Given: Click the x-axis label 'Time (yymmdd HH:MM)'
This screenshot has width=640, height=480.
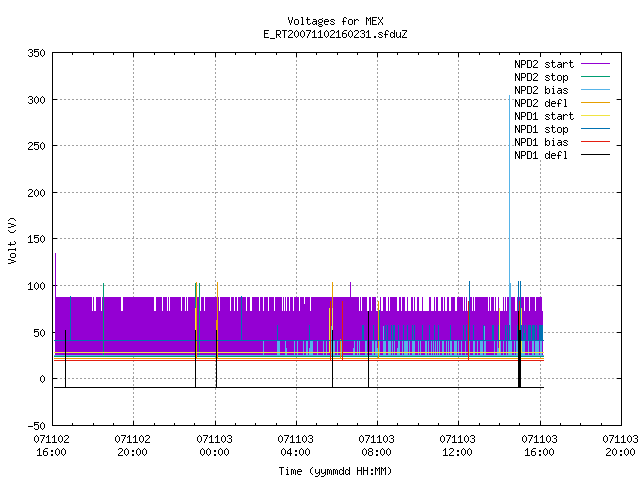Looking at the screenshot, I should (335, 471).
